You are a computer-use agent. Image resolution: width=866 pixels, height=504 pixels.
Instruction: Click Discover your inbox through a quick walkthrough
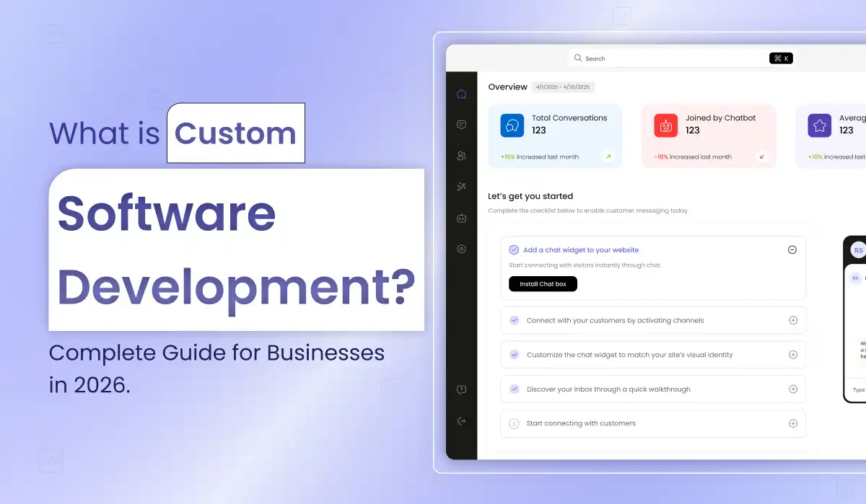608,389
